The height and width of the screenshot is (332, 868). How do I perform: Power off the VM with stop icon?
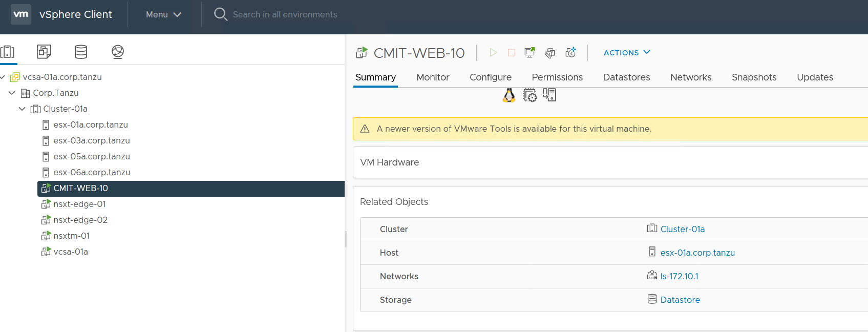click(x=511, y=52)
